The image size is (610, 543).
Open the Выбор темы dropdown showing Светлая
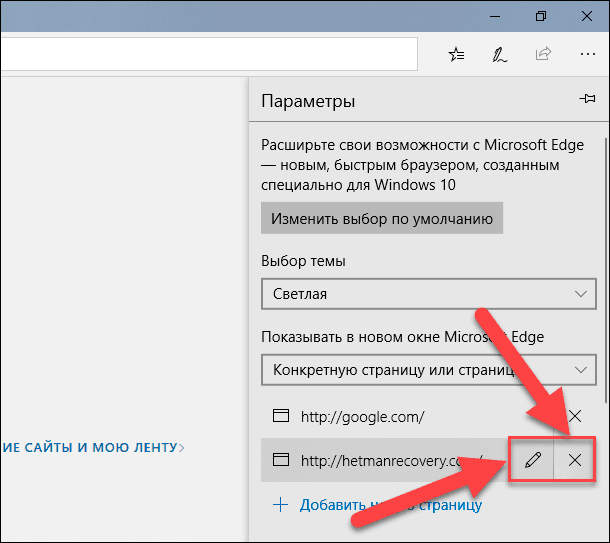tap(429, 294)
